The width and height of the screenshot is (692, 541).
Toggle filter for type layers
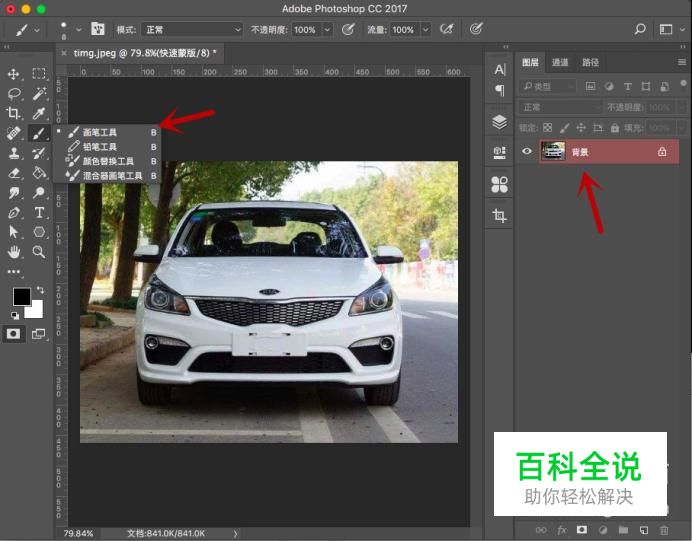click(628, 86)
